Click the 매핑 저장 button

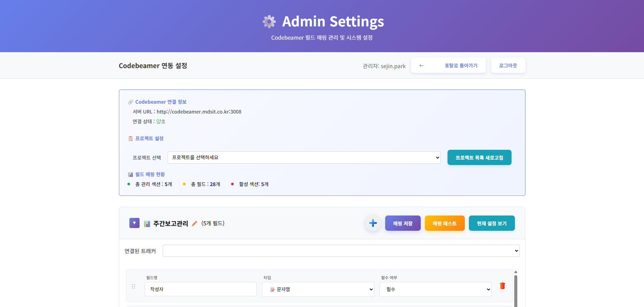(402, 223)
